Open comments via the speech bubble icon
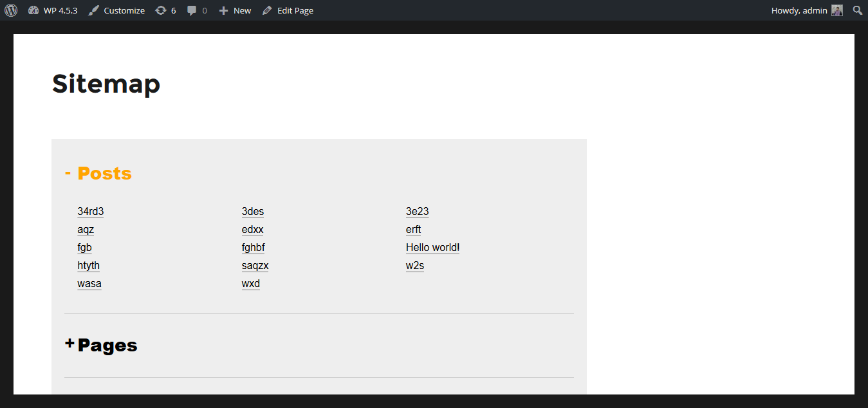868x408 pixels. (x=192, y=10)
